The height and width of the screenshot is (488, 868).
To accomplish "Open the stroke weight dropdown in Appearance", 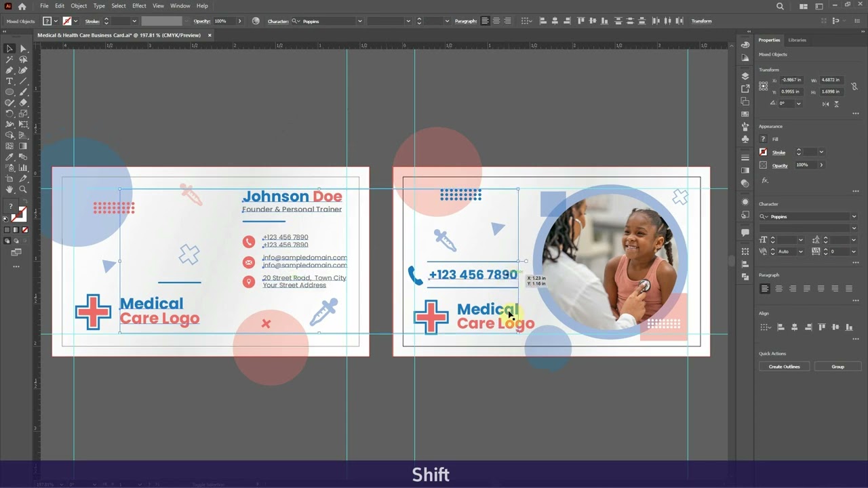I will 821,152.
